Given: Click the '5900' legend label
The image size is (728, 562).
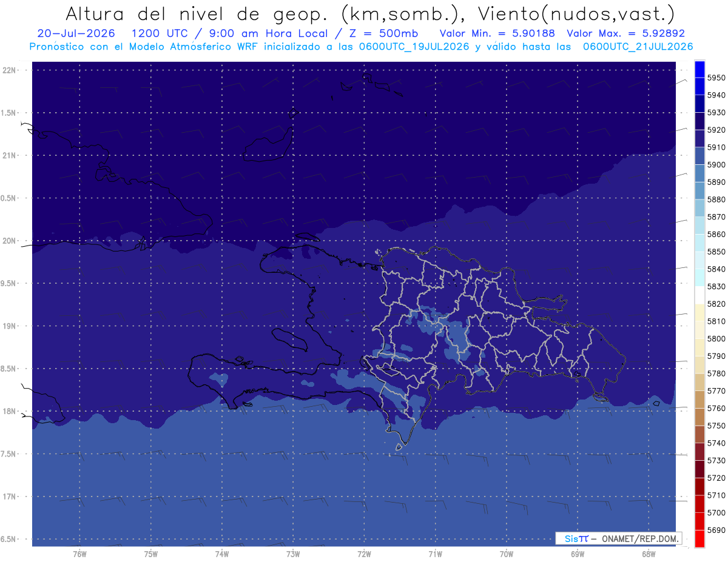Looking at the screenshot, I should [716, 165].
